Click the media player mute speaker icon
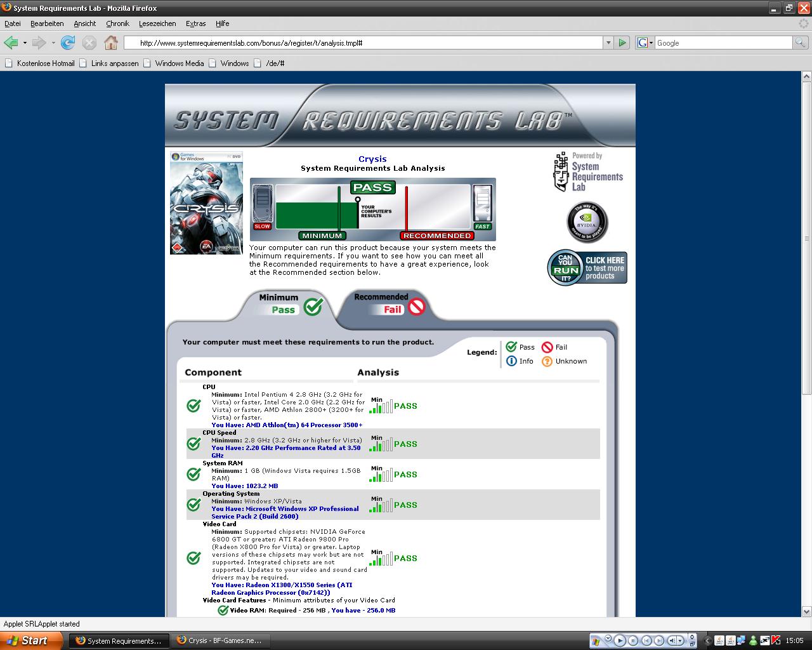 (x=672, y=640)
